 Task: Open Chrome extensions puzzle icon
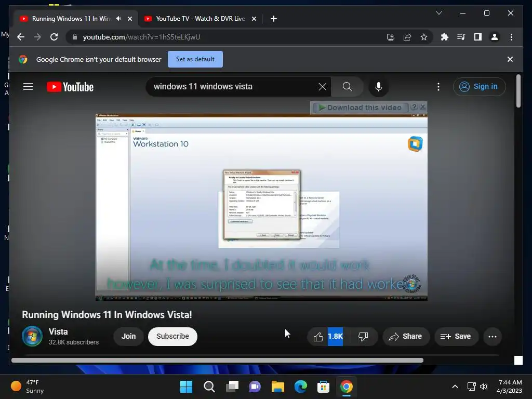[x=445, y=37]
